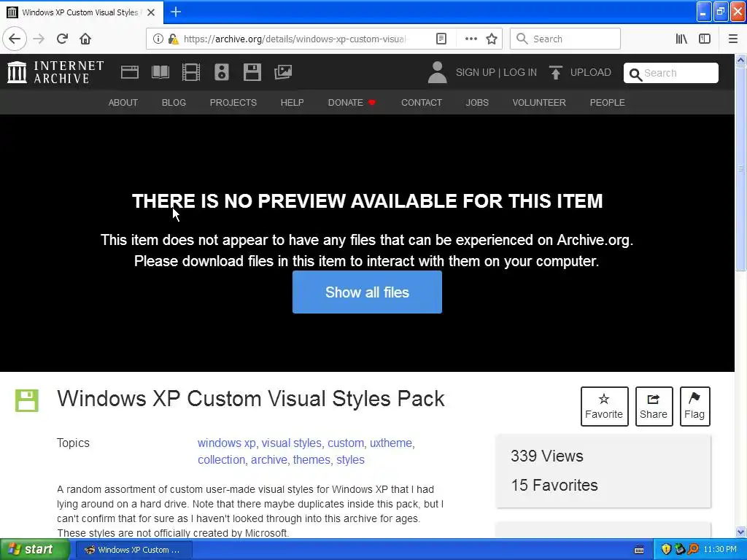Flag this item
747x560 pixels.
pyautogui.click(x=694, y=406)
